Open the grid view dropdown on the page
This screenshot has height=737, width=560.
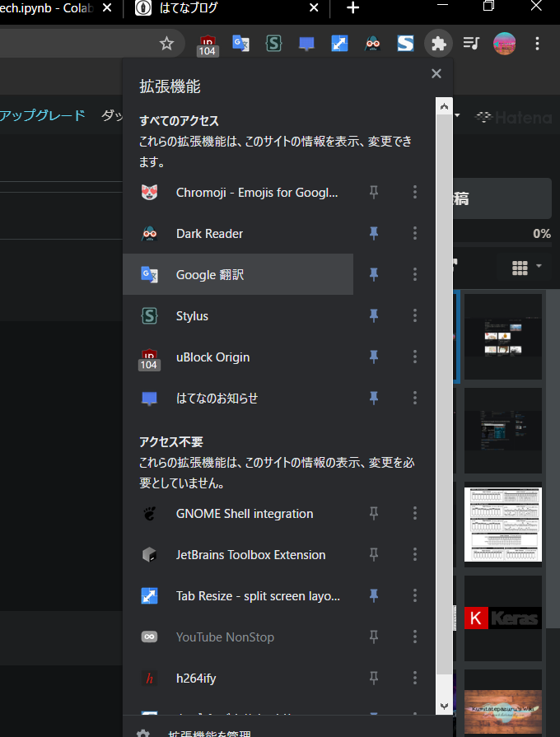526,268
